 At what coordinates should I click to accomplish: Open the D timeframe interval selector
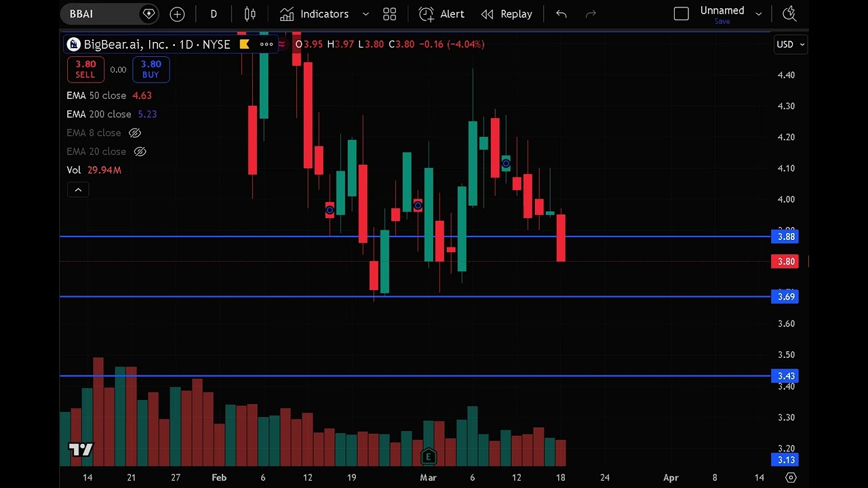pyautogui.click(x=214, y=14)
